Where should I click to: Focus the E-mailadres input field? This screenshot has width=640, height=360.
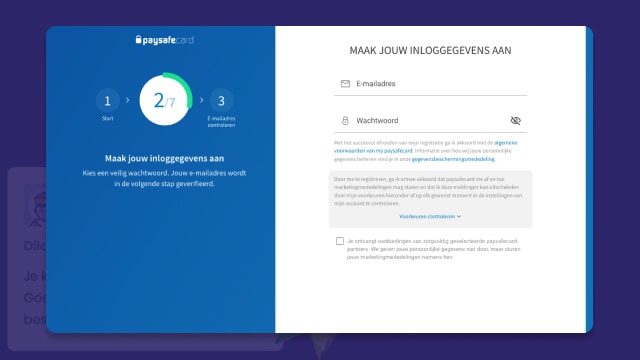coord(430,84)
